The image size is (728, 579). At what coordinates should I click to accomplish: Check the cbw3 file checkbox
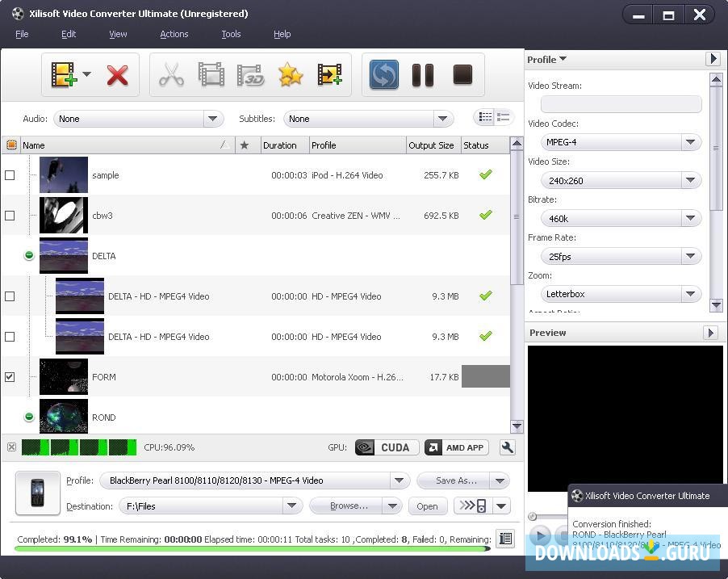10,216
